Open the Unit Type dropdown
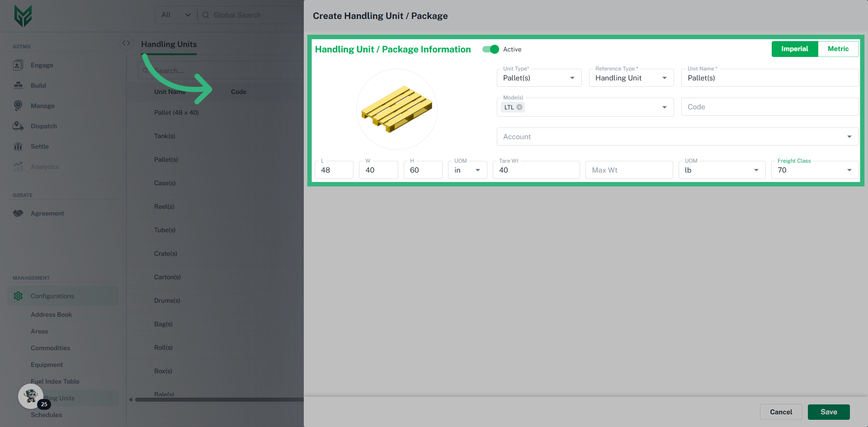 tap(572, 78)
